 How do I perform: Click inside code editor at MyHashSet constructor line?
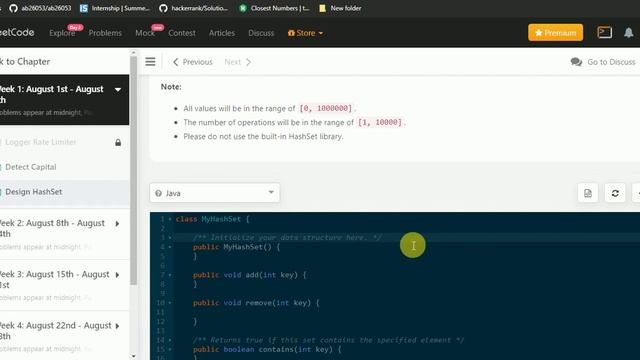(x=236, y=247)
